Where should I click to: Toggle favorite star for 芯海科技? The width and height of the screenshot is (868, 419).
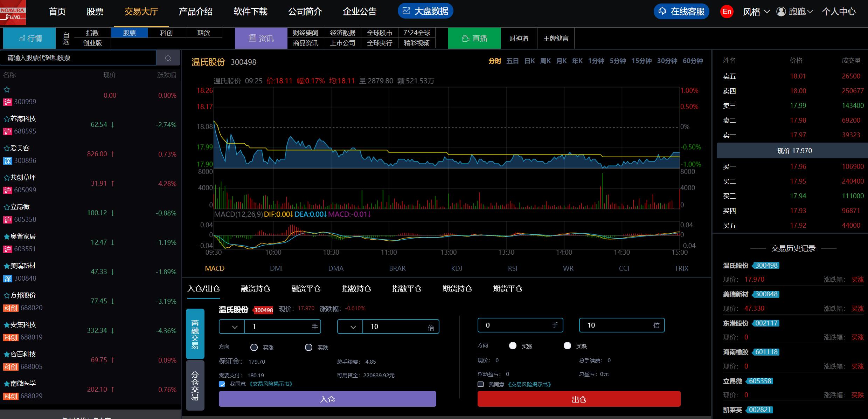pyautogui.click(x=6, y=119)
